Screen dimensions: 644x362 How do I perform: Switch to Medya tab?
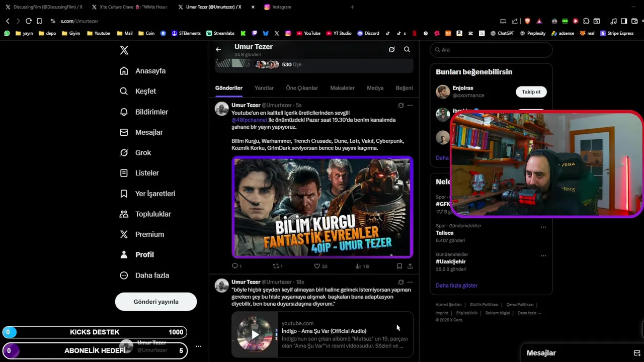[375, 88]
